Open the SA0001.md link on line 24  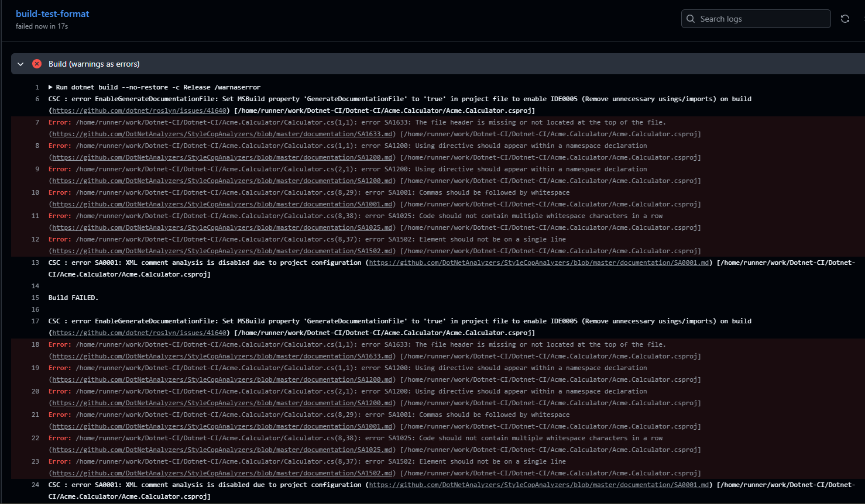[x=538, y=485]
